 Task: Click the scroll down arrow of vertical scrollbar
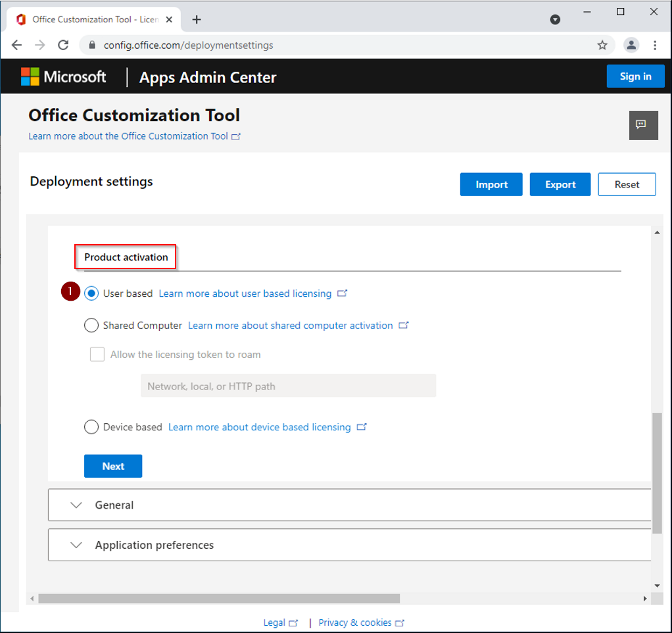pyautogui.click(x=657, y=586)
